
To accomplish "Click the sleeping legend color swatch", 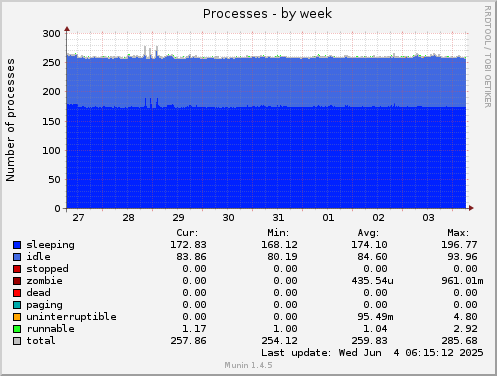I will point(17,245).
